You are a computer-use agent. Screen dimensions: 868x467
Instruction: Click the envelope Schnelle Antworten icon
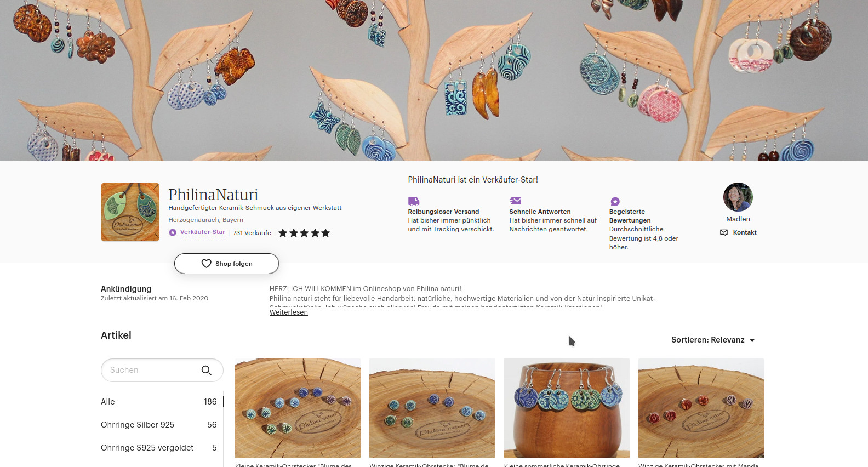(515, 201)
